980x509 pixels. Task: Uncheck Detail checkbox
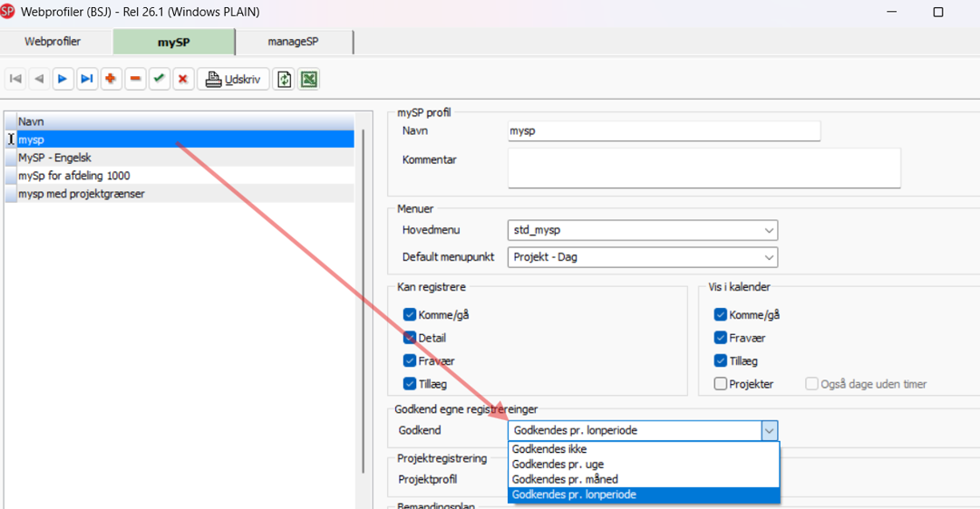click(410, 338)
